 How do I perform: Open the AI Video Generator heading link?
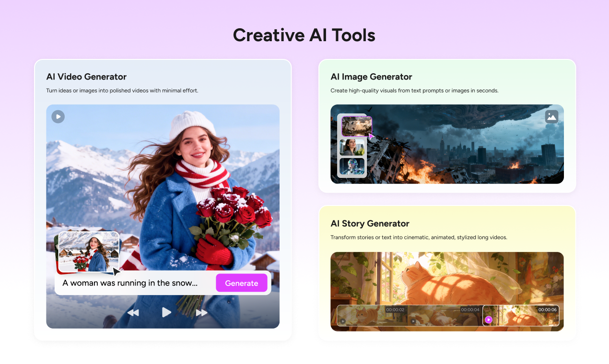point(86,77)
